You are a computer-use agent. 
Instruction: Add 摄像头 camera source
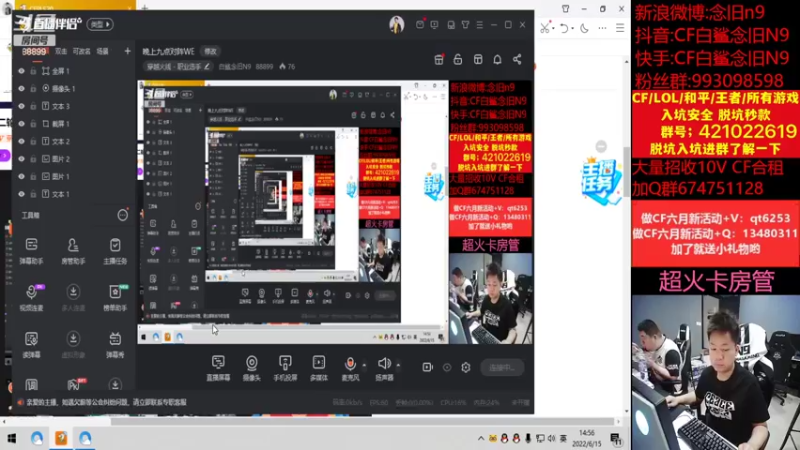[252, 368]
